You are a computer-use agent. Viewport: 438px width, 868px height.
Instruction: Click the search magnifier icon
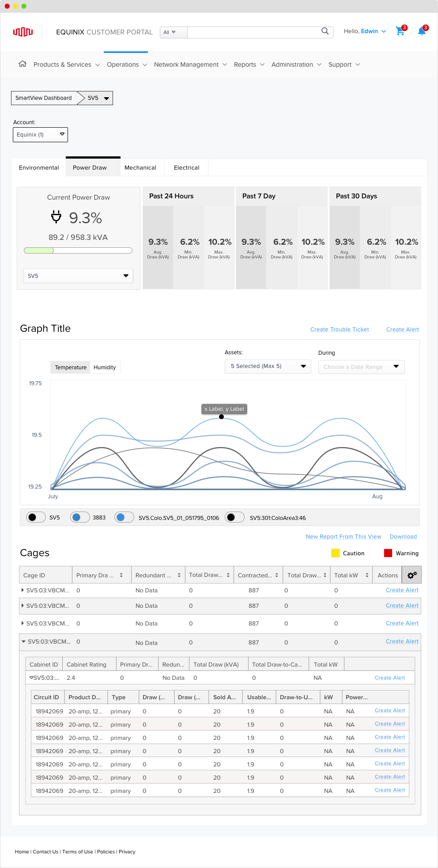tap(325, 31)
